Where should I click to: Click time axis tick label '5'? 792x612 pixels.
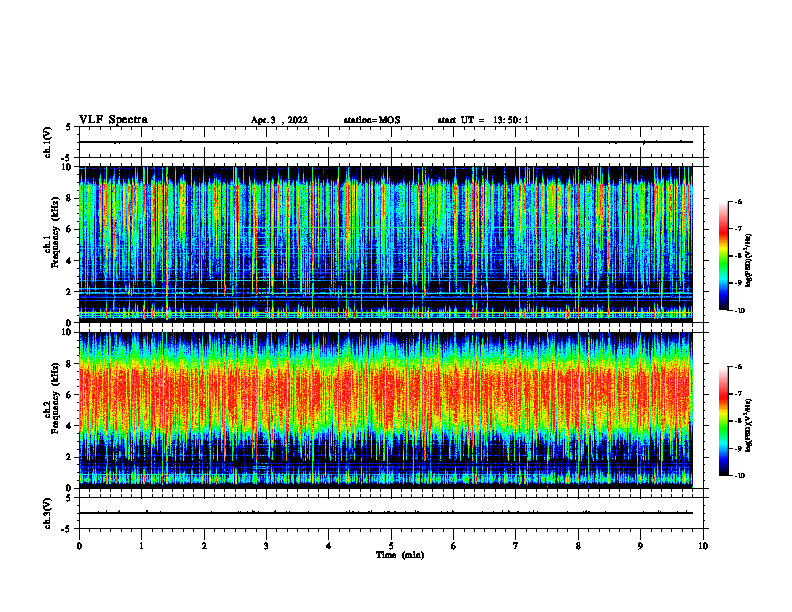coord(391,546)
